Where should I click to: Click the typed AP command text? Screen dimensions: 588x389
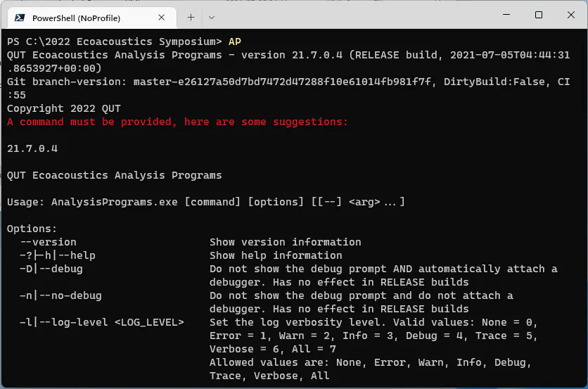pos(235,42)
